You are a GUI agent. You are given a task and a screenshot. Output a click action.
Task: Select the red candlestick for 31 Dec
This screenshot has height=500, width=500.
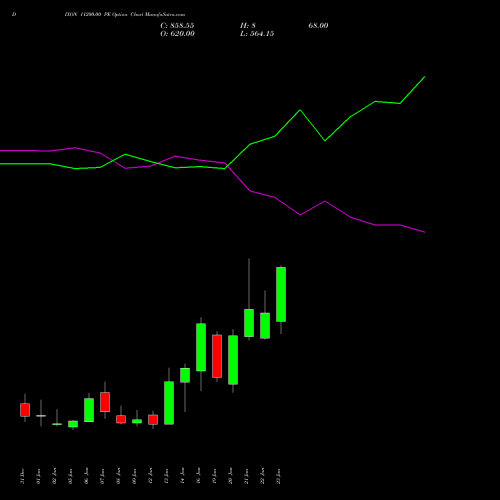click(x=25, y=410)
